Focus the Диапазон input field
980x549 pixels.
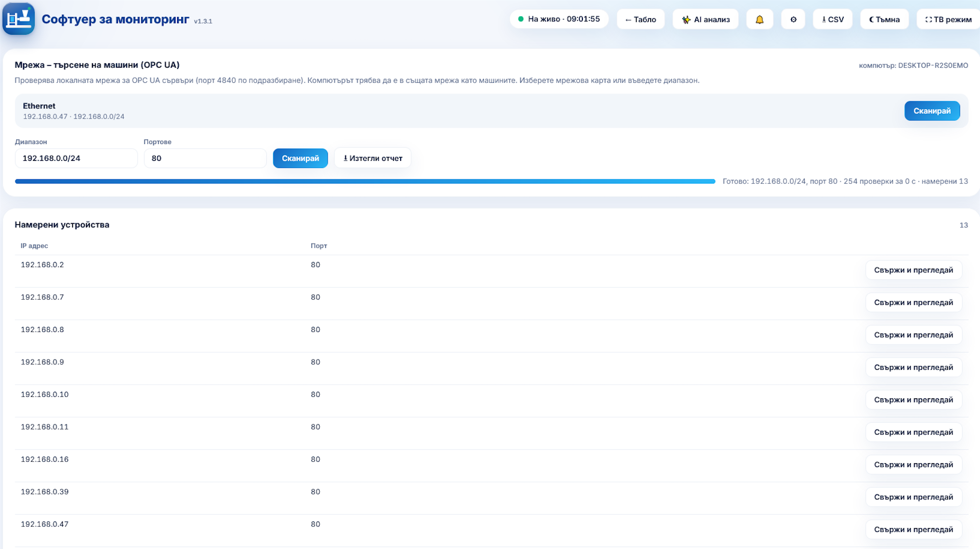76,158
